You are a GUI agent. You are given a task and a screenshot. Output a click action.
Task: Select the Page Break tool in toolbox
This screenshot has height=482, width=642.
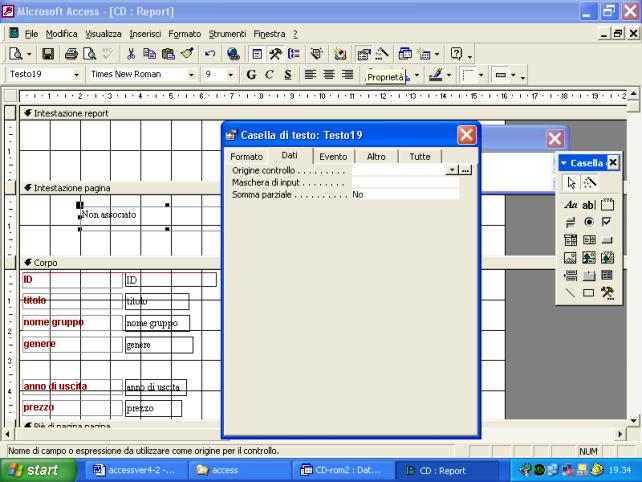click(570, 275)
